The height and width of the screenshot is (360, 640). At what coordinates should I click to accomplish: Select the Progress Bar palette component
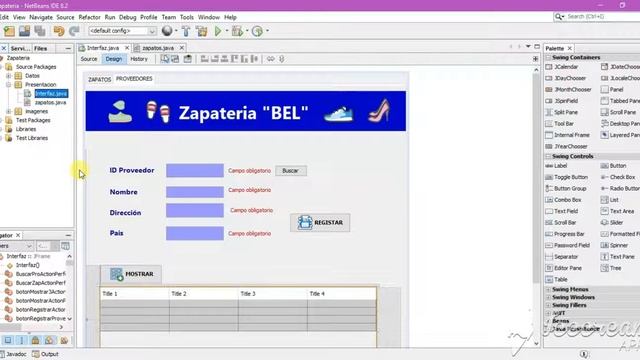[x=565, y=234]
